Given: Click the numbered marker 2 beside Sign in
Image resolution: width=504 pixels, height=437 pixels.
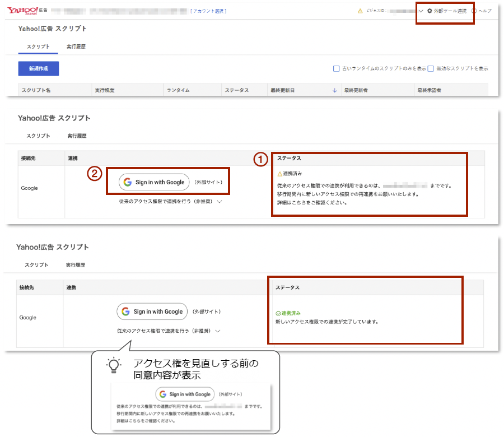Looking at the screenshot, I should coord(95,174).
